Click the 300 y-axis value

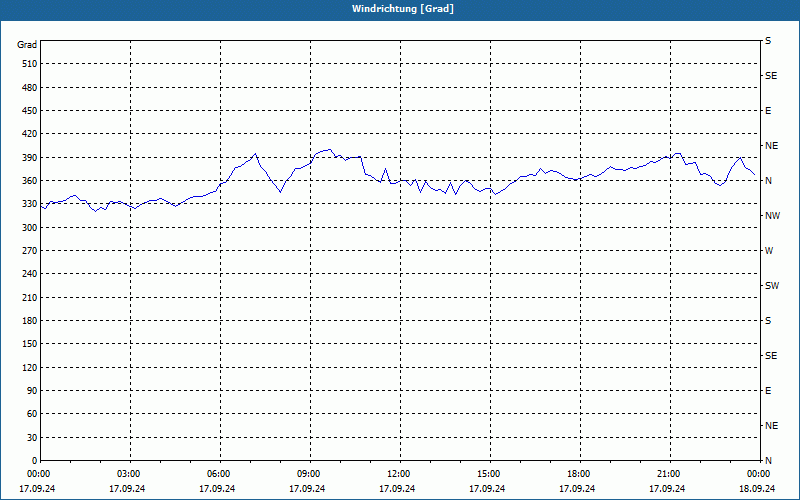30,228
